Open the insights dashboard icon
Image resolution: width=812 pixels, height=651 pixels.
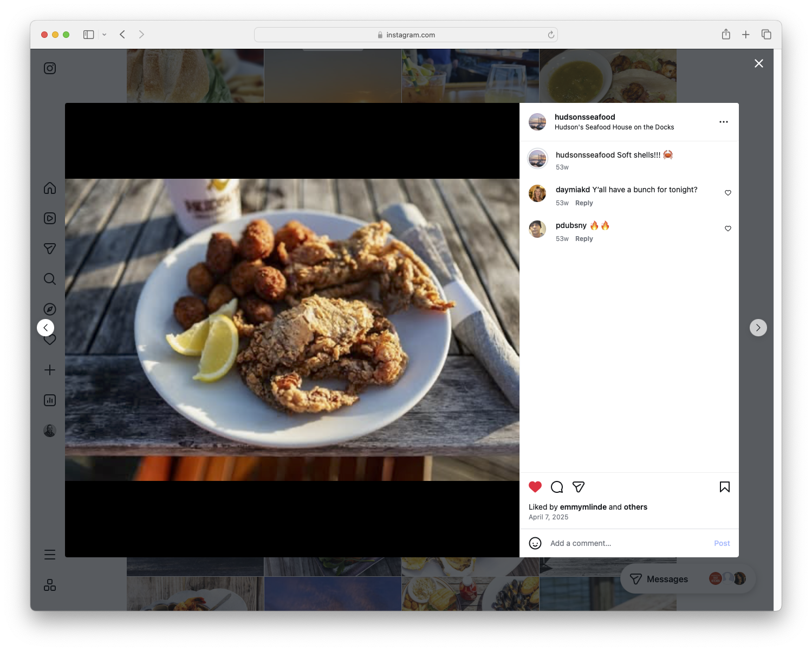coord(49,400)
